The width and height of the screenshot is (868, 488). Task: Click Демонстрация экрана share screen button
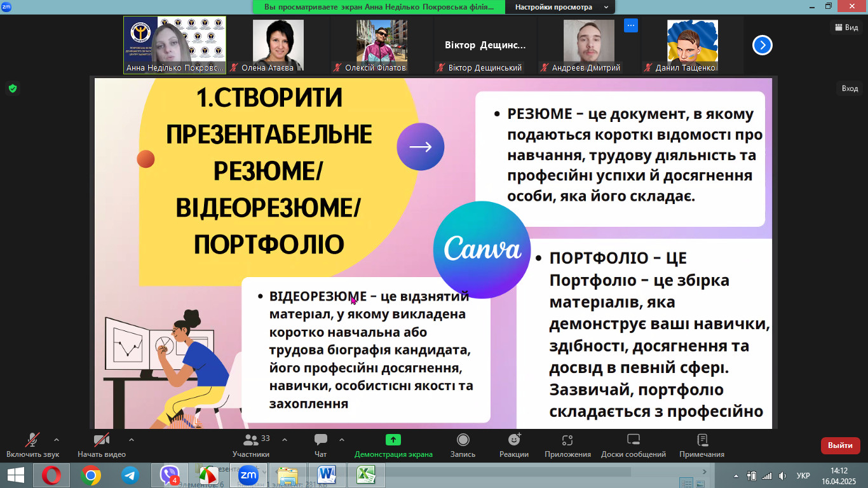click(393, 445)
